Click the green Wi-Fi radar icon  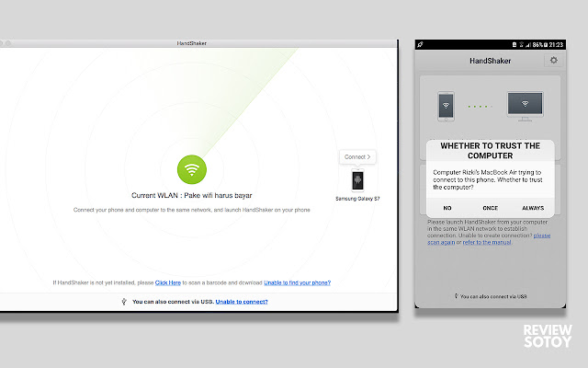coord(192,169)
